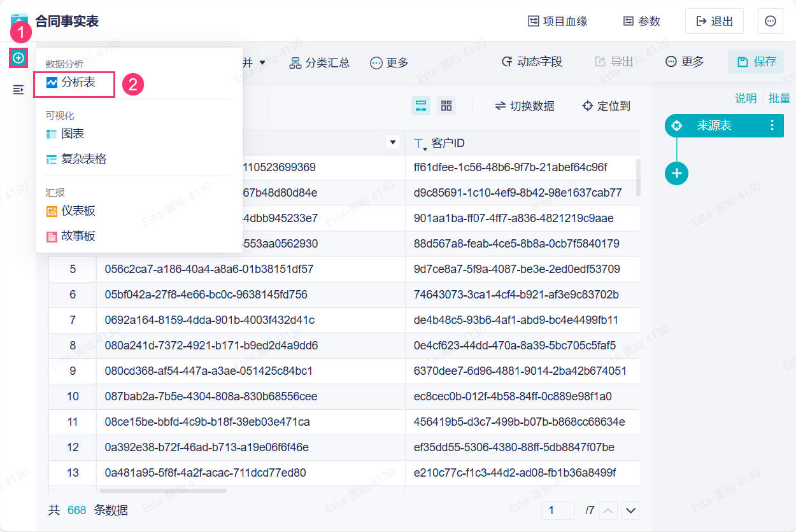This screenshot has height=532, width=796.
Task: Select customer ID 0e4cf623-44dd-470a-8a39-5bc705c5faf5
Action: (x=523, y=346)
